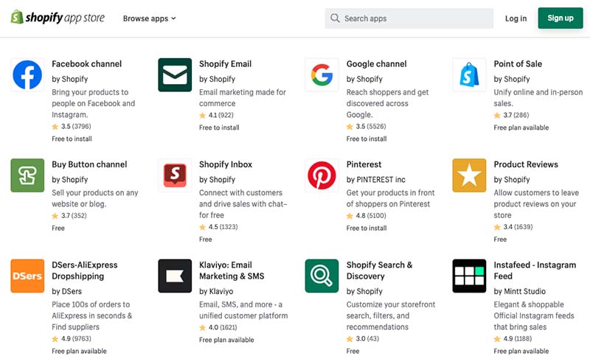Click 'Email marketing made for commerce' description
Screen dimensions: 590x364
click(x=243, y=97)
